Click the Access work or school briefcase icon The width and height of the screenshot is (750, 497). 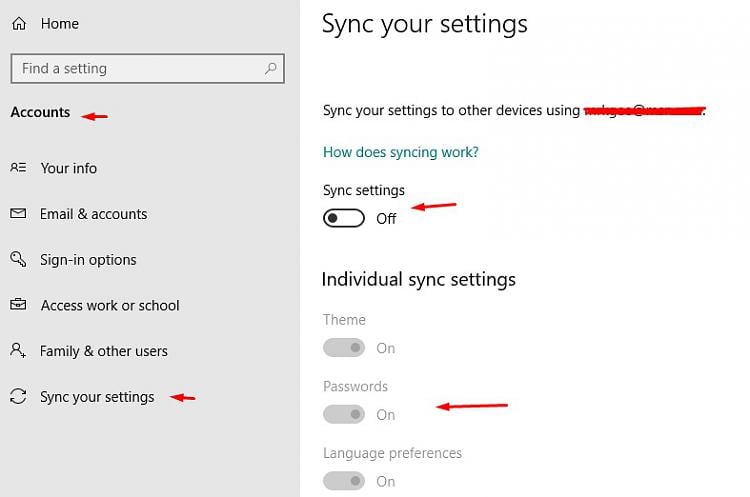[18, 305]
